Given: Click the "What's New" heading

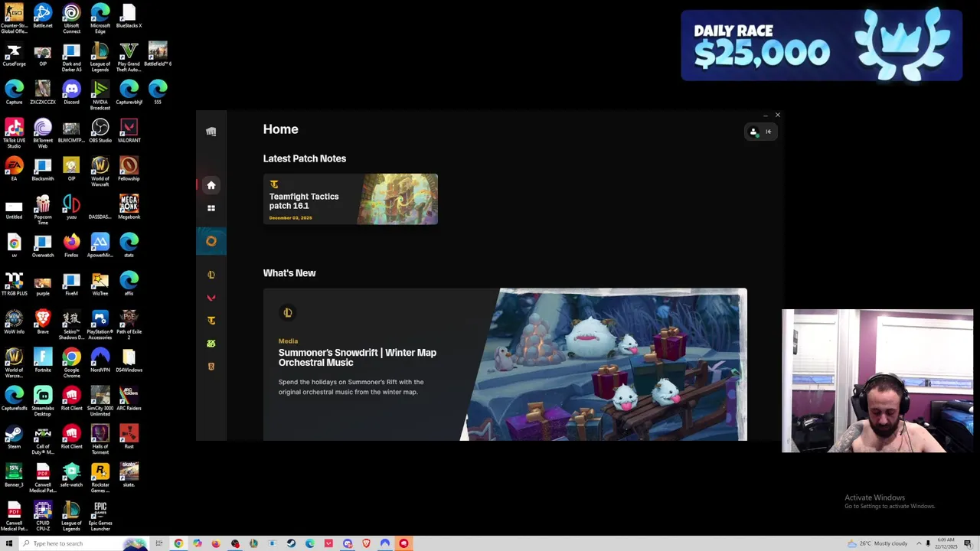Looking at the screenshot, I should pyautogui.click(x=289, y=273).
